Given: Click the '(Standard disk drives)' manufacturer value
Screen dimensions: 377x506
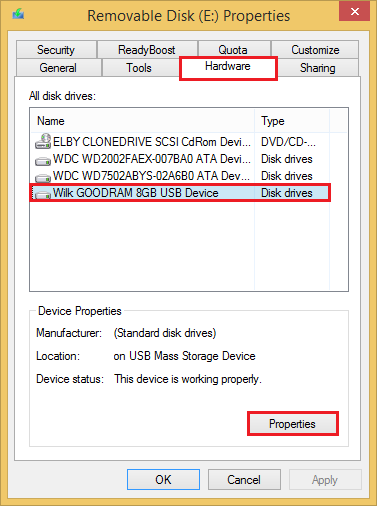Looking at the screenshot, I should 165,333.
